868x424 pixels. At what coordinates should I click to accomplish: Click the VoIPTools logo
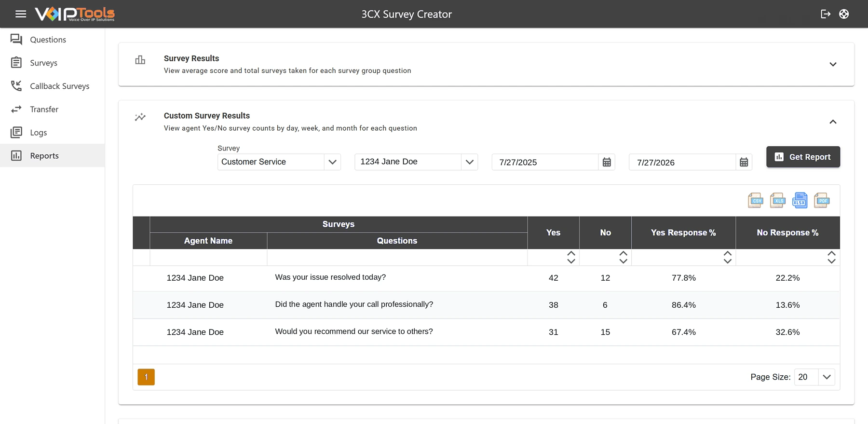tap(75, 14)
